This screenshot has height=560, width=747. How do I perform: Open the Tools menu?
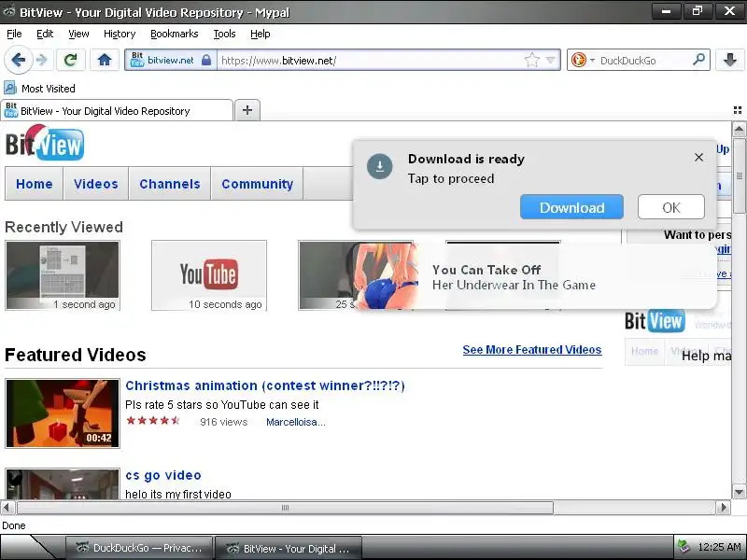point(224,34)
